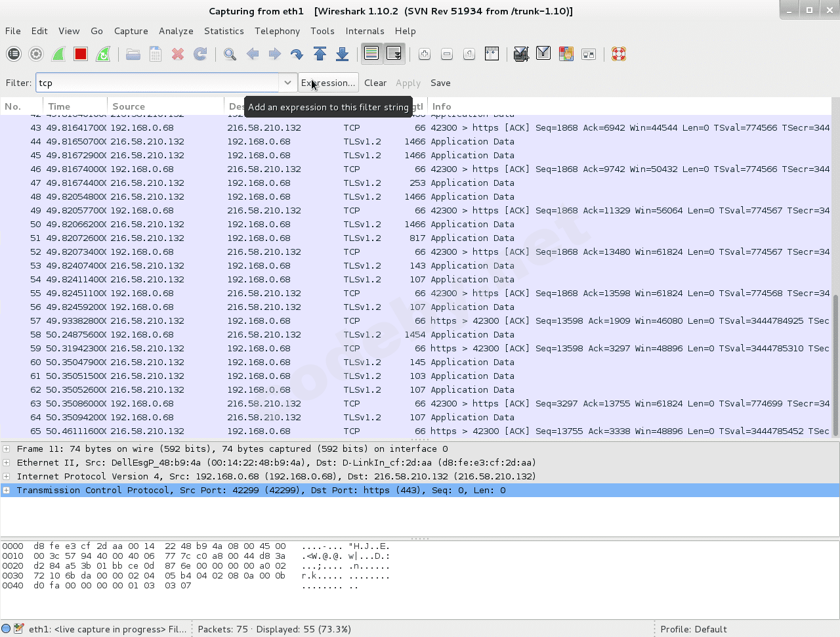Click the packet list vertical scrollbar
Screen dimensions: 840x637
point(835,364)
